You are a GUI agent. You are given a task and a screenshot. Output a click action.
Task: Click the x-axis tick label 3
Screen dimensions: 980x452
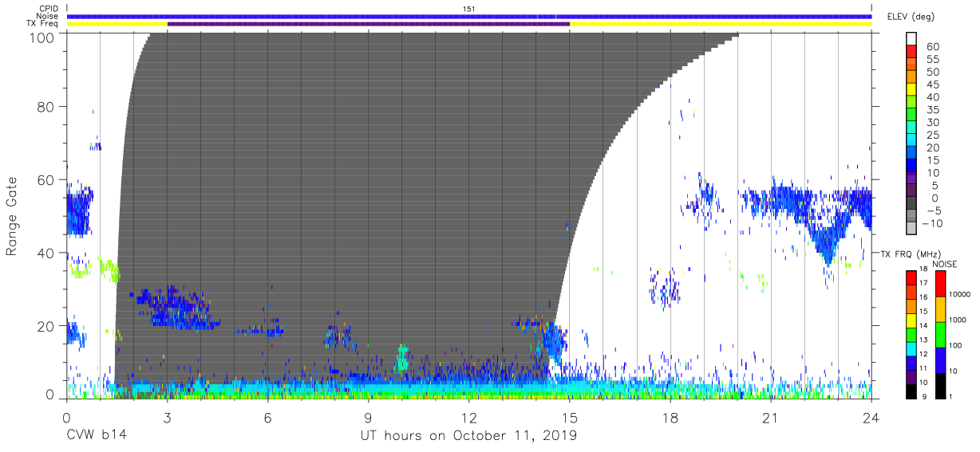click(167, 419)
